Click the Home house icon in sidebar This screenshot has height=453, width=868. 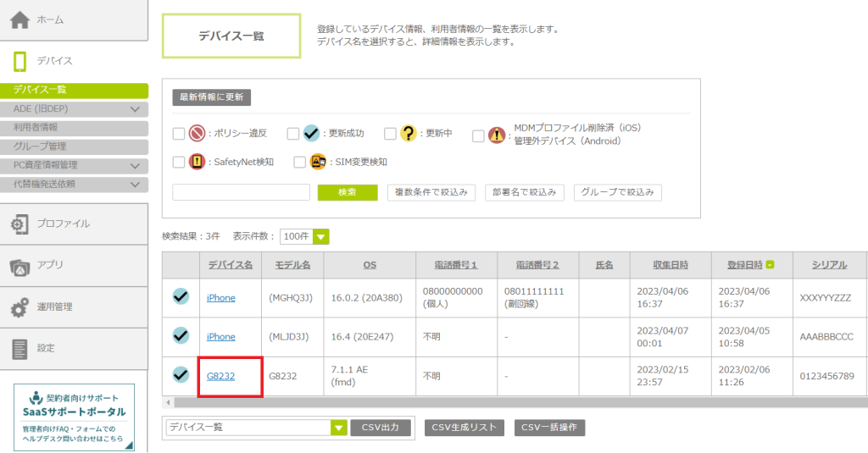pos(20,19)
